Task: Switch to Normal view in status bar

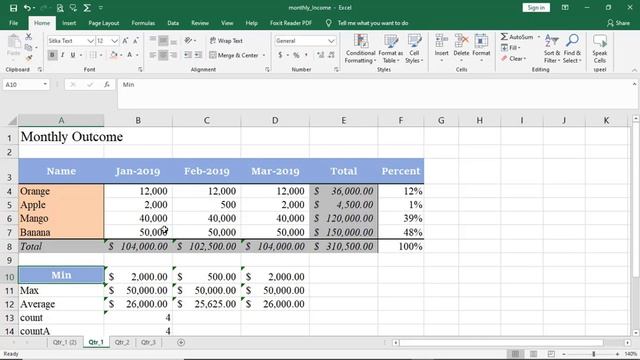Action: [x=516, y=354]
